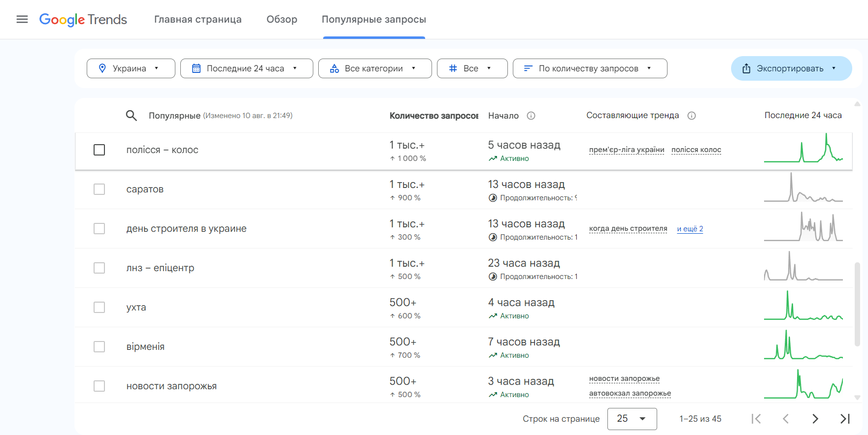The width and height of the screenshot is (868, 435).
Task: Open прем'єр-ліга україни trend link
Action: click(x=627, y=150)
